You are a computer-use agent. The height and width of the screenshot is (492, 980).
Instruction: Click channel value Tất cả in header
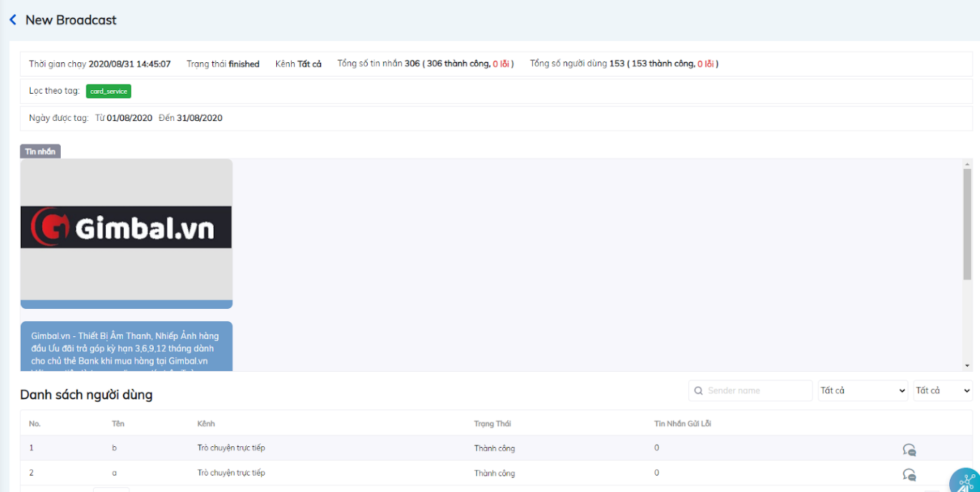[310, 64]
